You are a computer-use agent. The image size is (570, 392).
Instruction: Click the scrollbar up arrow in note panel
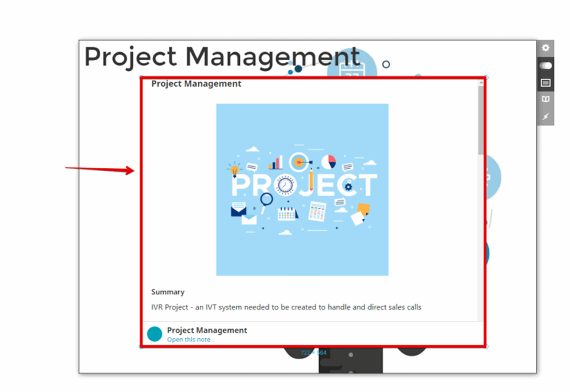coord(480,82)
